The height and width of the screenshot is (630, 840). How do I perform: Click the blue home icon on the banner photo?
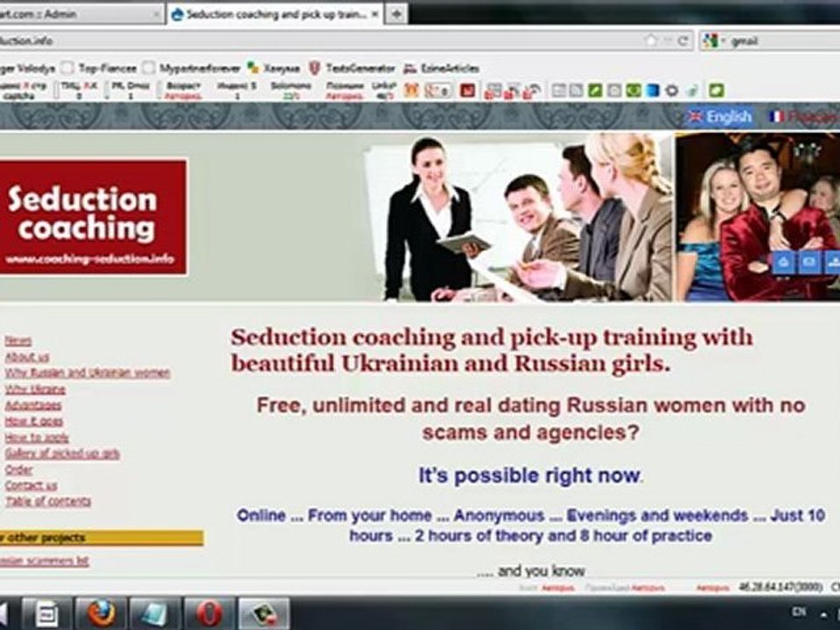tap(782, 262)
